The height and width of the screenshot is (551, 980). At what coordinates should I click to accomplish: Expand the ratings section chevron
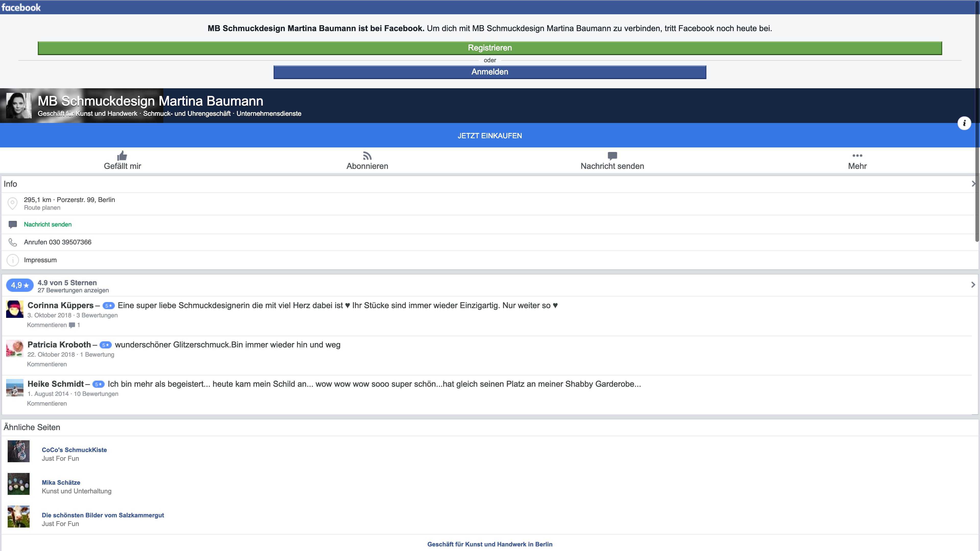tap(973, 285)
